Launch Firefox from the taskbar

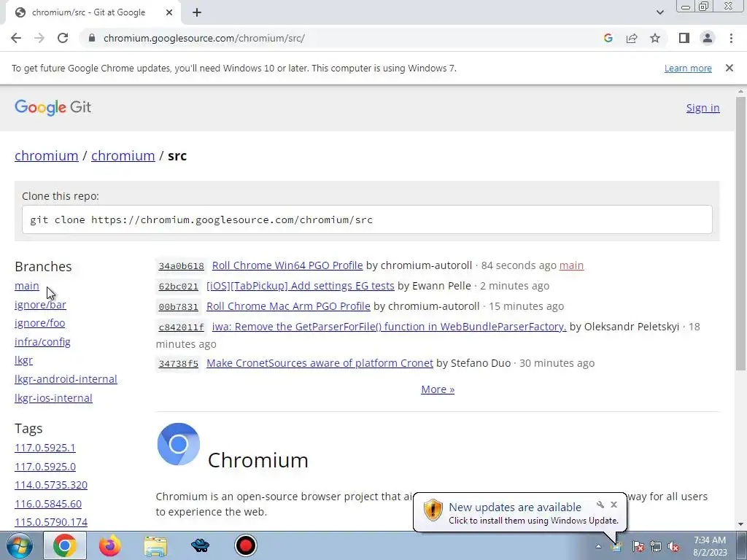tap(110, 545)
